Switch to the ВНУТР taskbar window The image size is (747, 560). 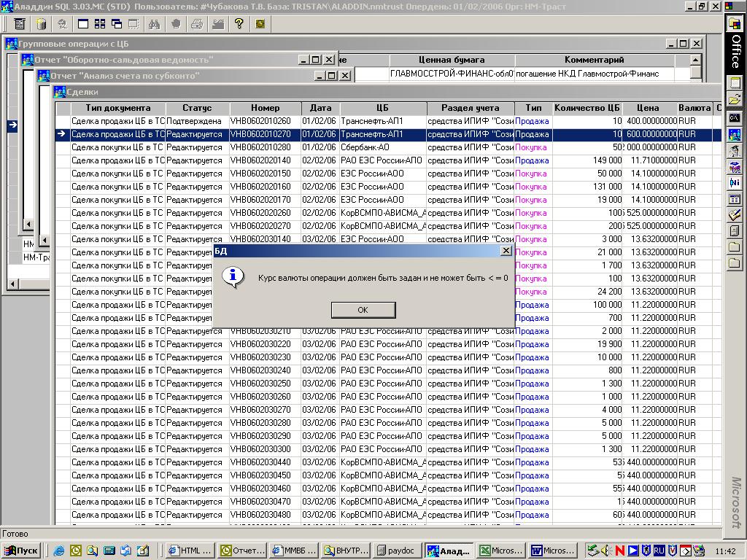(346, 551)
